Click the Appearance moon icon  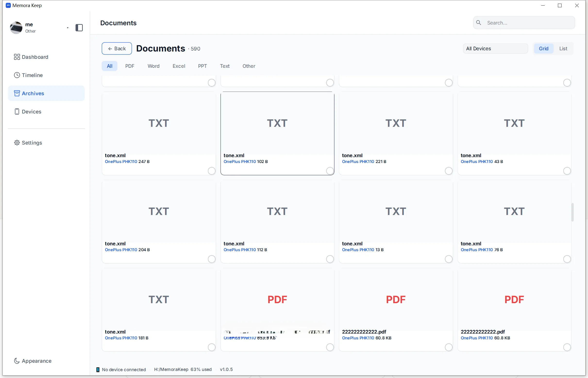[x=17, y=361]
